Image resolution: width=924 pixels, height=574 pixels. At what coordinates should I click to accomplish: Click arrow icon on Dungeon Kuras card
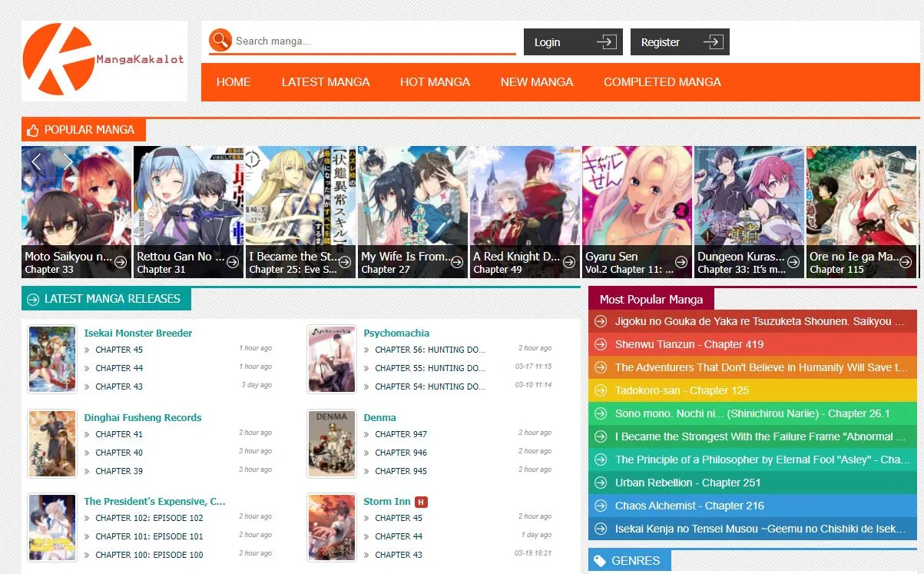(x=793, y=262)
